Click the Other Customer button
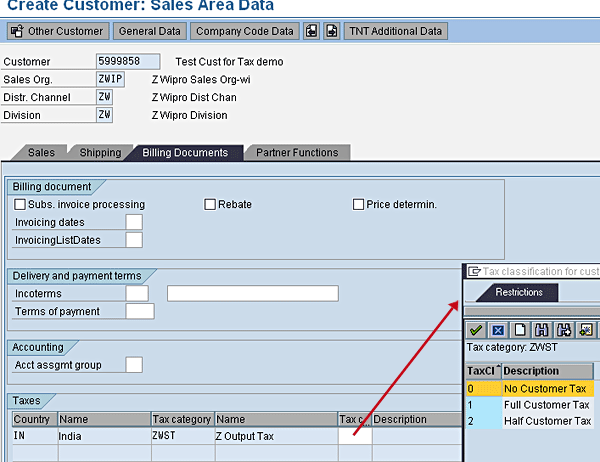The image size is (600, 462). coord(57,31)
